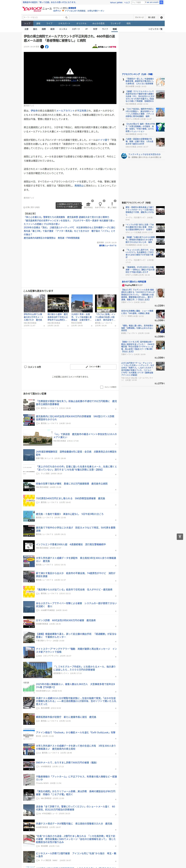The height and width of the screenshot is (868, 186).
Task: Open the 26年度診療報酬改定 article
Action: [76, 453]
